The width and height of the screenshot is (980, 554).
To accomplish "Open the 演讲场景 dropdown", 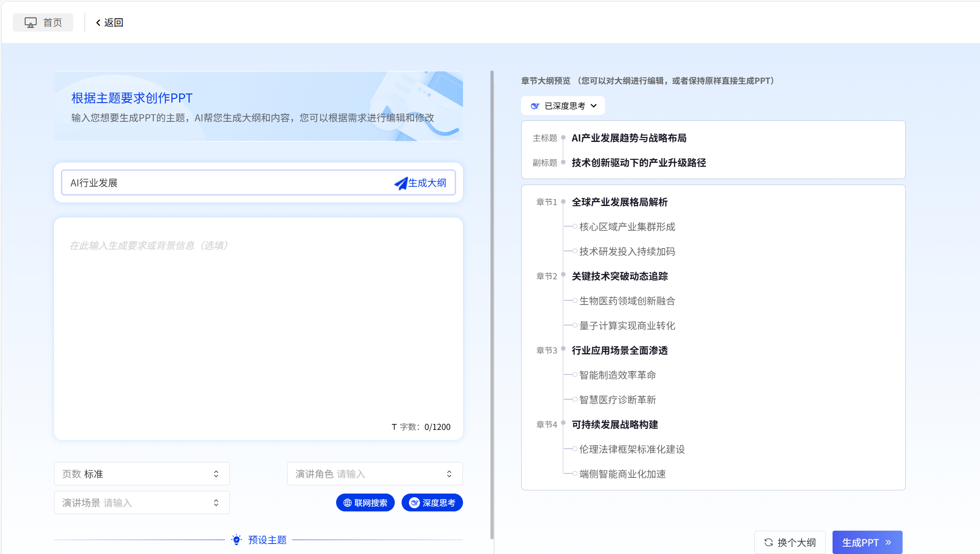I will pyautogui.click(x=142, y=502).
